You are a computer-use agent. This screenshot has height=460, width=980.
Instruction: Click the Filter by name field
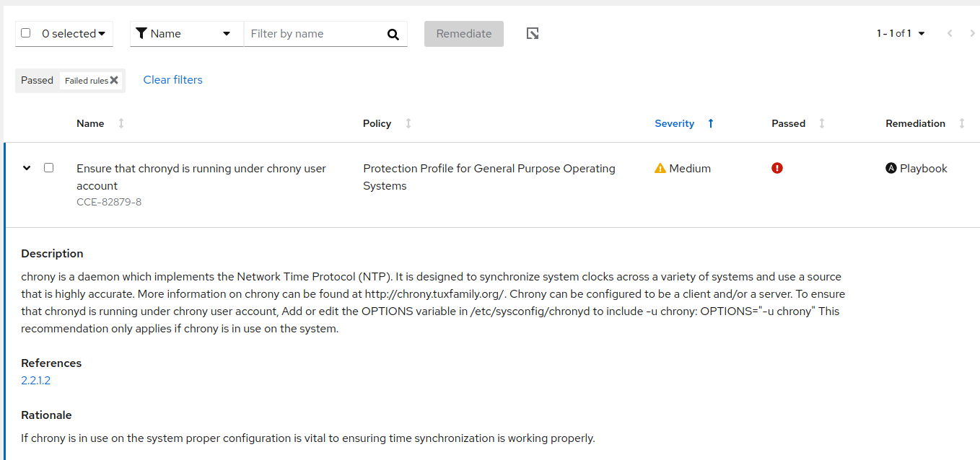(314, 34)
